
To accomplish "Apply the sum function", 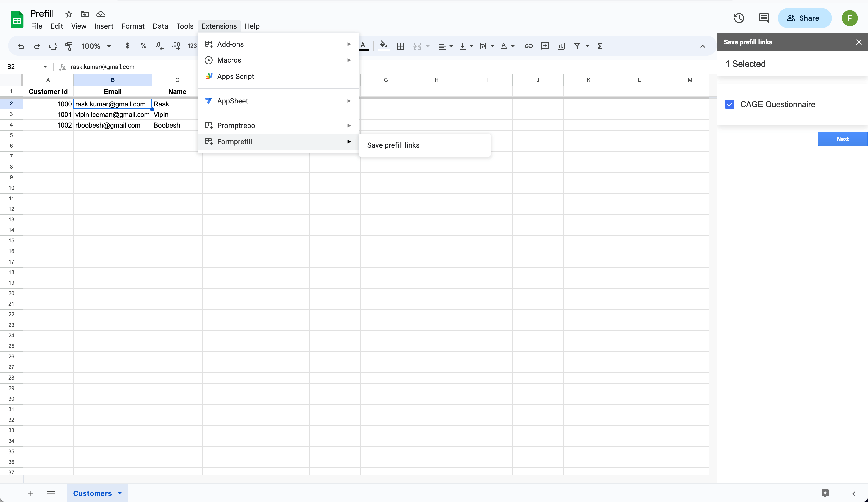I will point(599,46).
